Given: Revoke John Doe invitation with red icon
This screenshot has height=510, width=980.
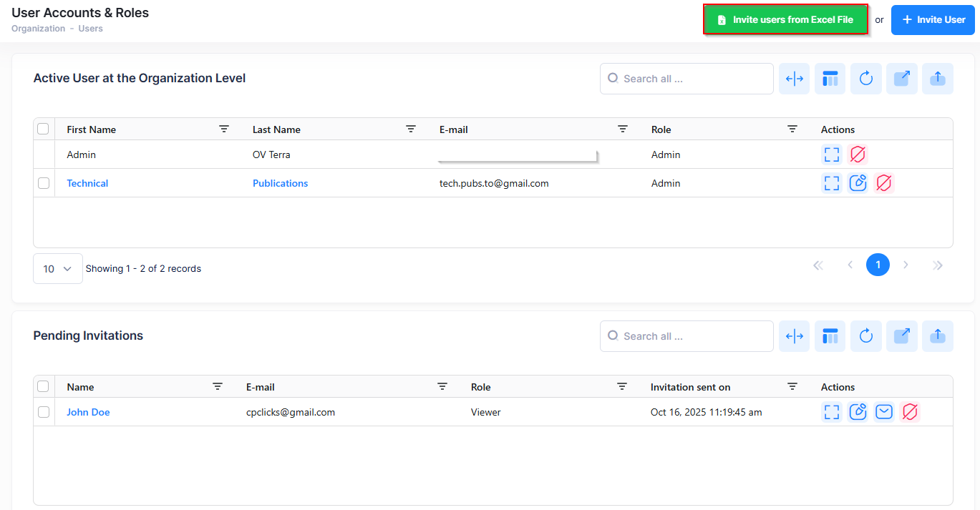Looking at the screenshot, I should [x=910, y=412].
